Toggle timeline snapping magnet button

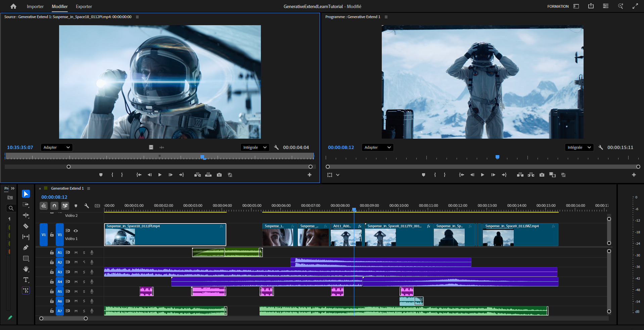[54, 206]
